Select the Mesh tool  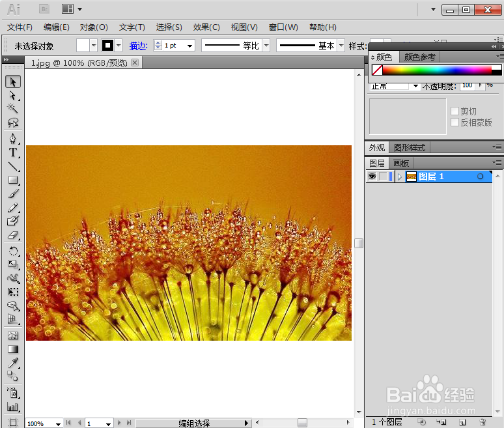click(13, 335)
